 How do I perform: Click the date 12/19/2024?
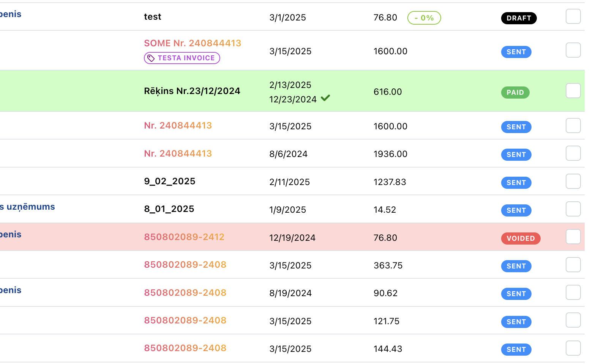[x=292, y=238]
